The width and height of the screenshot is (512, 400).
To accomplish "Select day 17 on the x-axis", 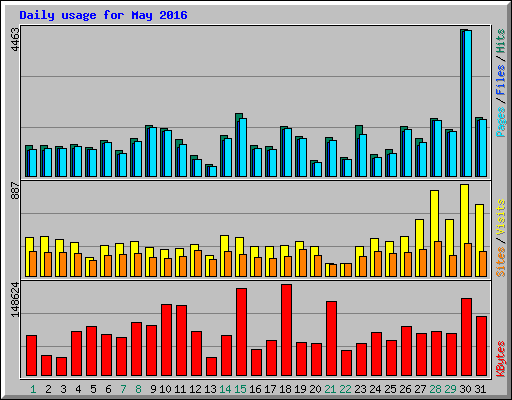I will (270, 389).
